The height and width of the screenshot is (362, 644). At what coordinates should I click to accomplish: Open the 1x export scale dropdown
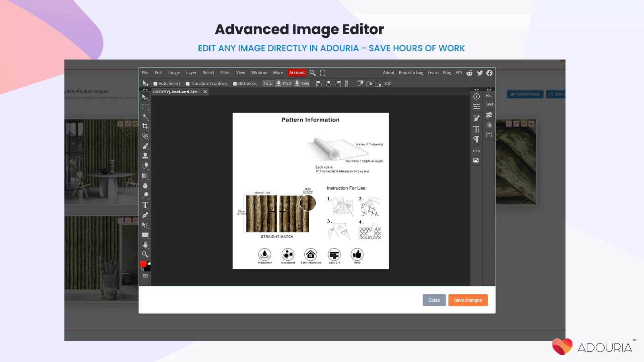click(268, 84)
